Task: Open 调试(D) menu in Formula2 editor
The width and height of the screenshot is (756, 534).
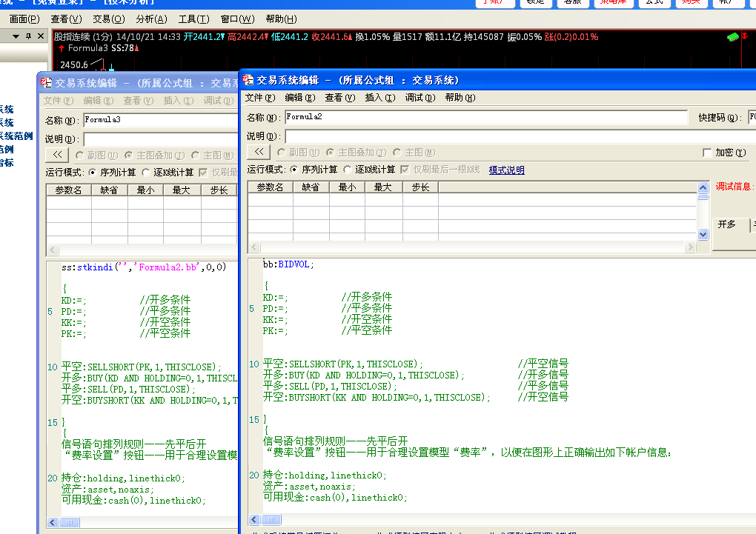Action: [420, 98]
